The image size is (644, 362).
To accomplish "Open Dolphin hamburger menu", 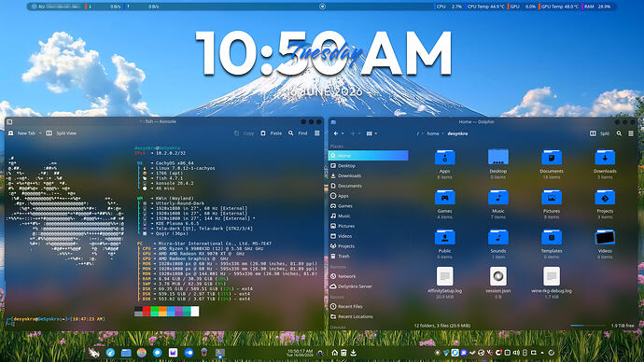I will coord(631,133).
